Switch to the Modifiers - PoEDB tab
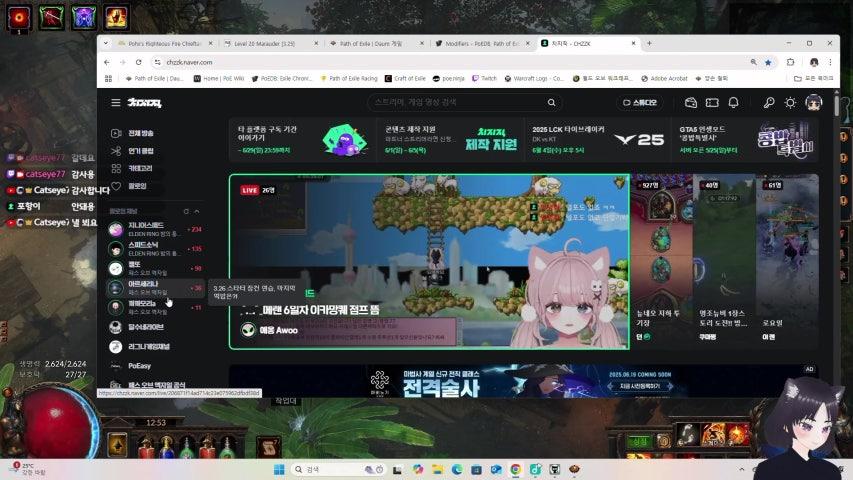The width and height of the screenshot is (853, 480). tap(482, 44)
